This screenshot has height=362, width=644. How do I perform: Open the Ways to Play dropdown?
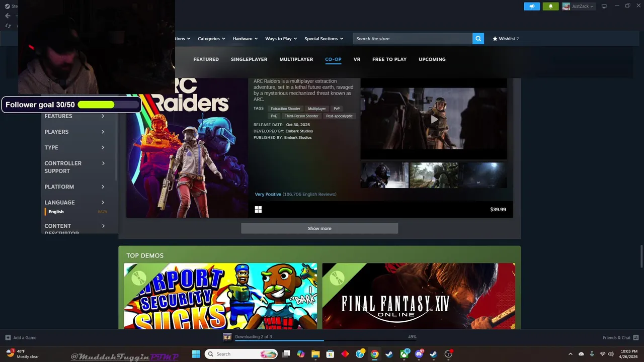[x=281, y=39]
